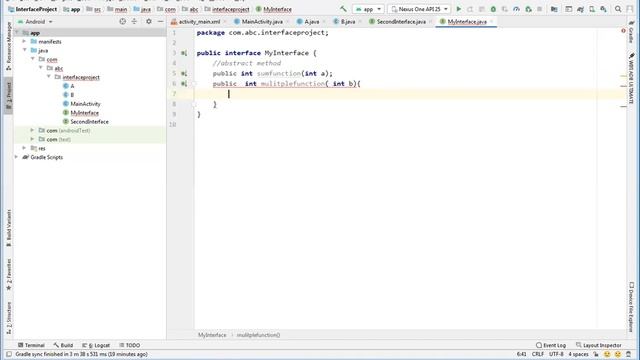Expand the com (androidTest) package
The image size is (640, 360).
[x=32, y=130]
